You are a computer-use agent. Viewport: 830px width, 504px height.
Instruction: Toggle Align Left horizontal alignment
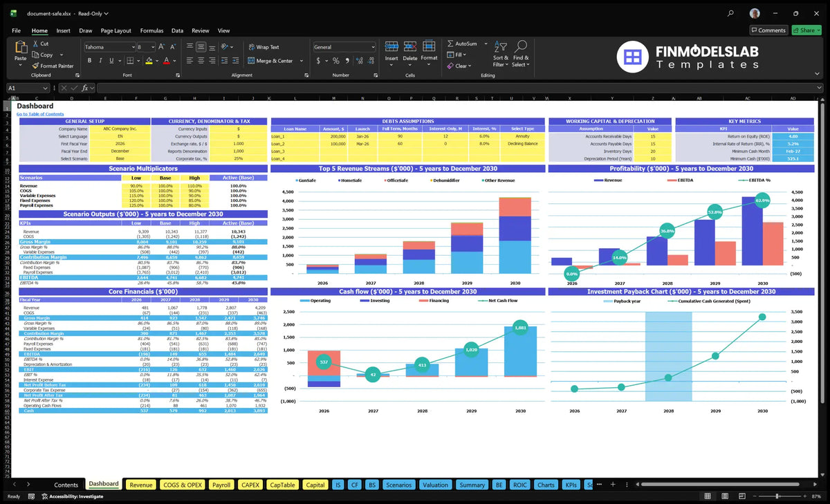189,61
